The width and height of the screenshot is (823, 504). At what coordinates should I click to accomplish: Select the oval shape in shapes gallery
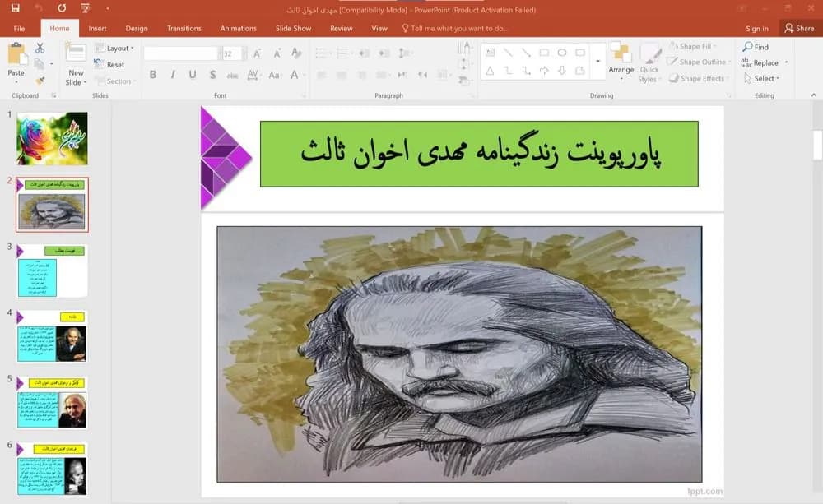click(562, 53)
